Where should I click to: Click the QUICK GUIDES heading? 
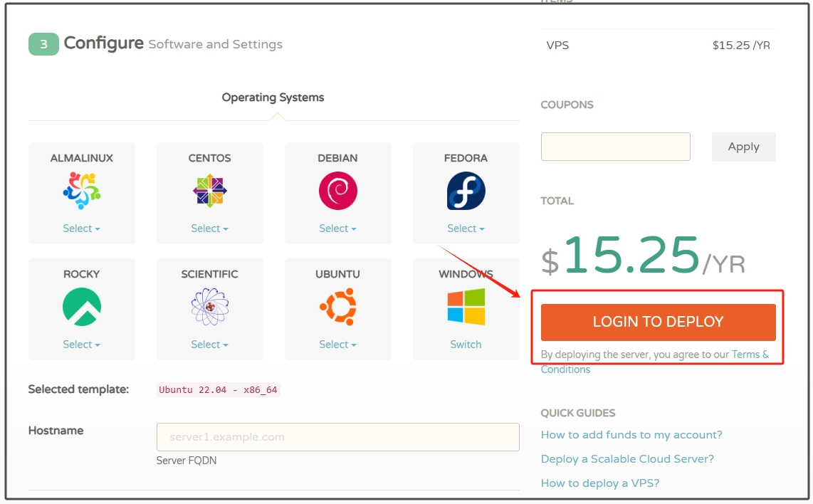[x=578, y=414]
